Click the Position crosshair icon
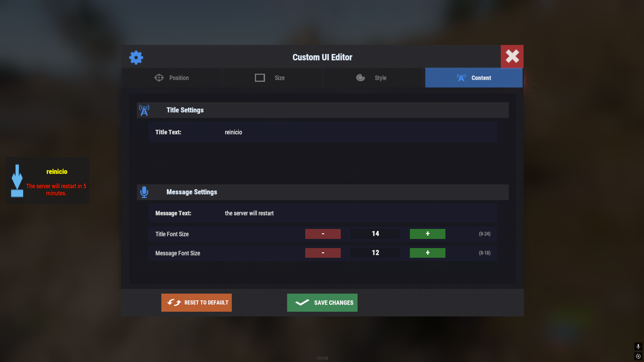 click(x=159, y=78)
